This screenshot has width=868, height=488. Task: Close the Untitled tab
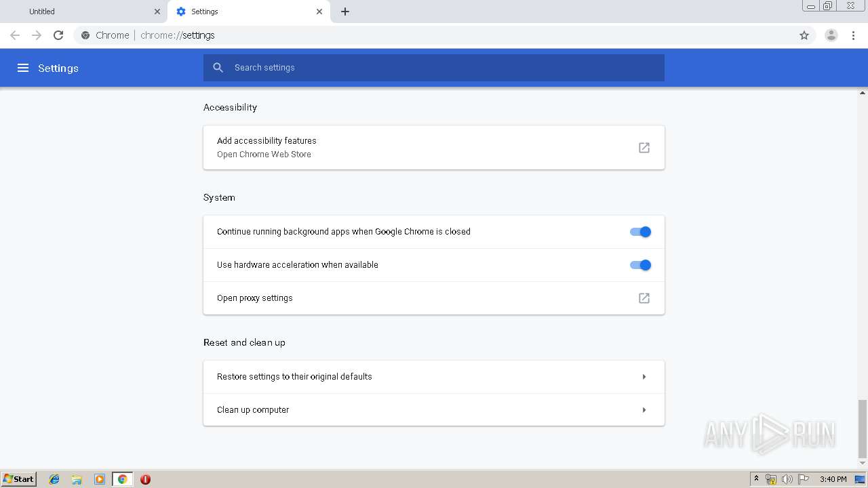pos(157,12)
